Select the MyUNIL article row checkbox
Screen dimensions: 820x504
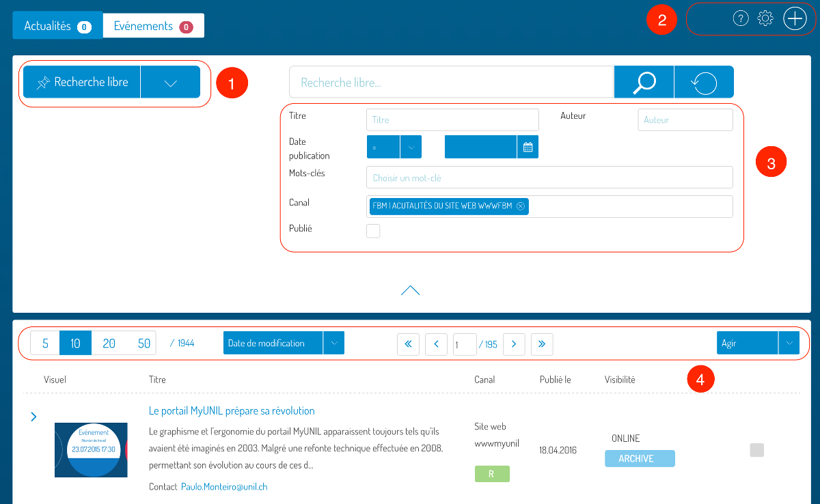(x=756, y=449)
